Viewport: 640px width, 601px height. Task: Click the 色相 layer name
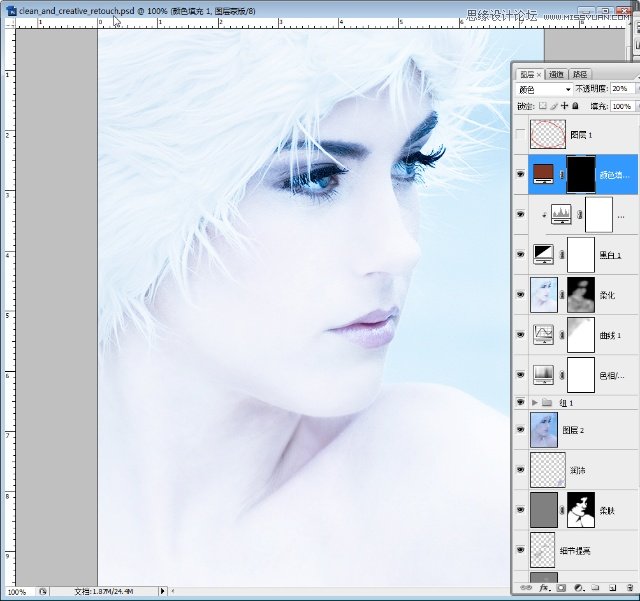tap(611, 375)
